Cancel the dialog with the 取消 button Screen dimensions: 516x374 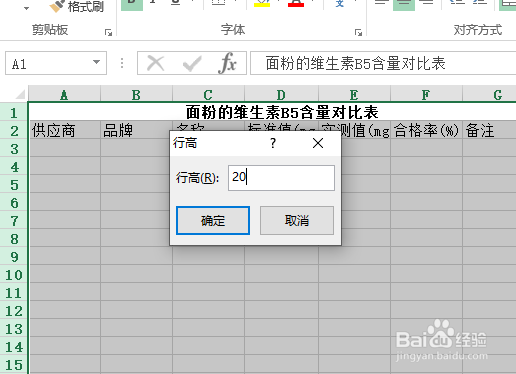pos(297,220)
